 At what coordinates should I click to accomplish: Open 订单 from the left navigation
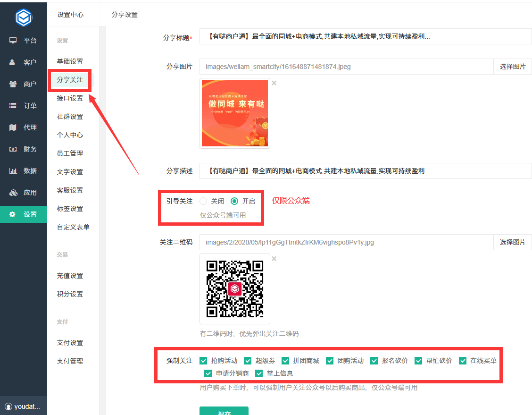point(24,106)
